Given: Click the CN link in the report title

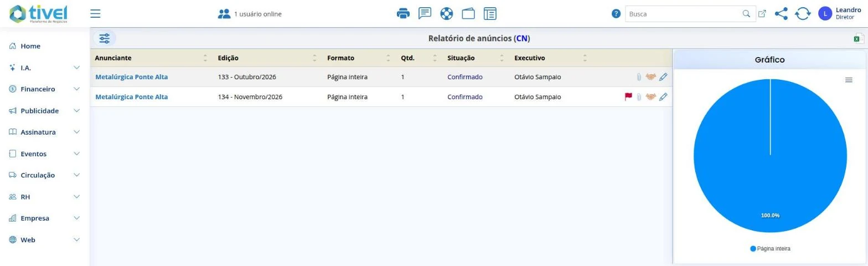Looking at the screenshot, I should (521, 38).
